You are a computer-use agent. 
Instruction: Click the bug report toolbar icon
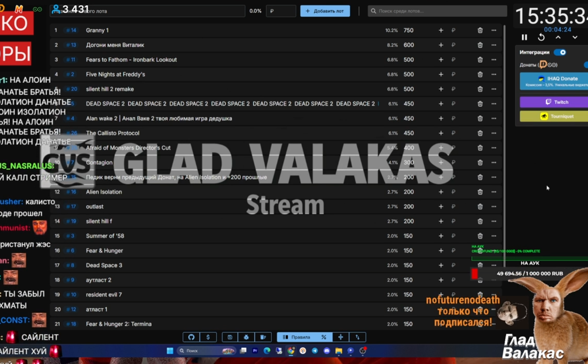coord(246,337)
